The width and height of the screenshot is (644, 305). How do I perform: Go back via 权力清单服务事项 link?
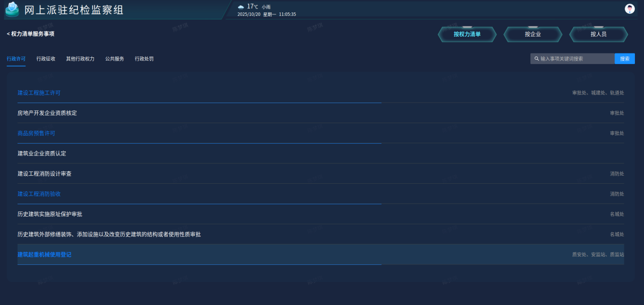[31, 34]
